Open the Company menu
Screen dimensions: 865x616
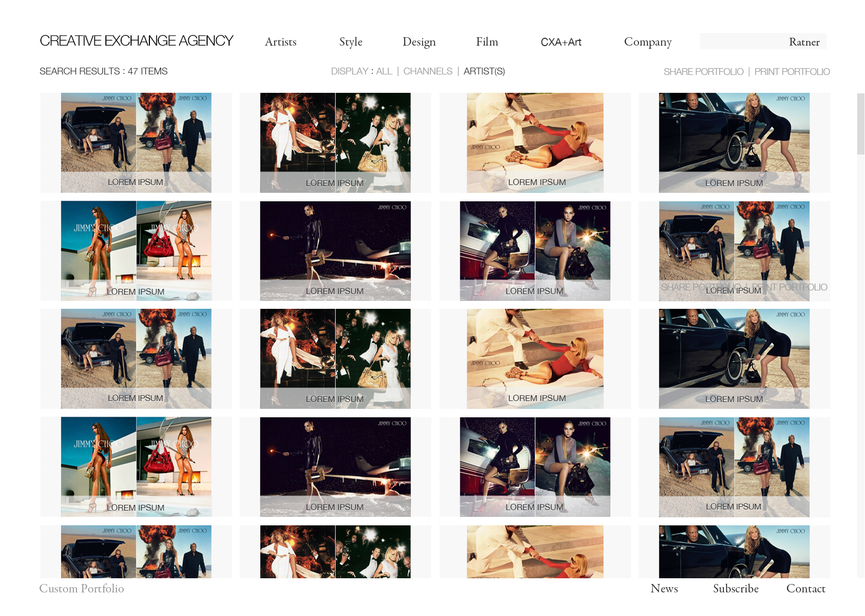[647, 42]
